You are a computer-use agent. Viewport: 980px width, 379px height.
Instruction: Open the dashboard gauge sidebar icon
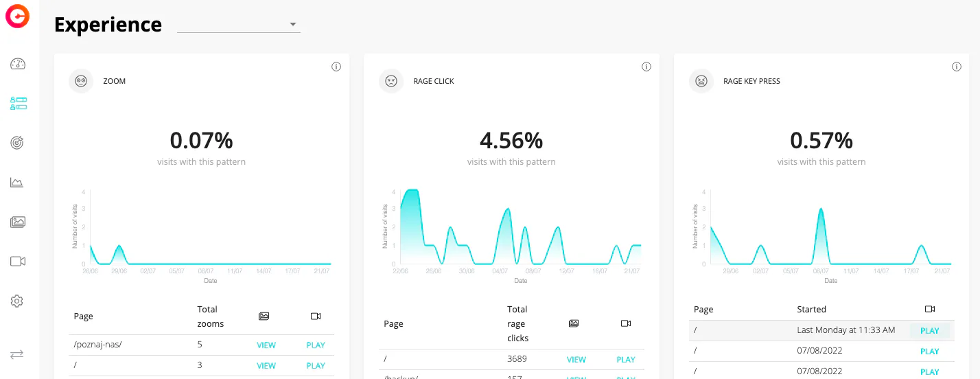click(18, 64)
